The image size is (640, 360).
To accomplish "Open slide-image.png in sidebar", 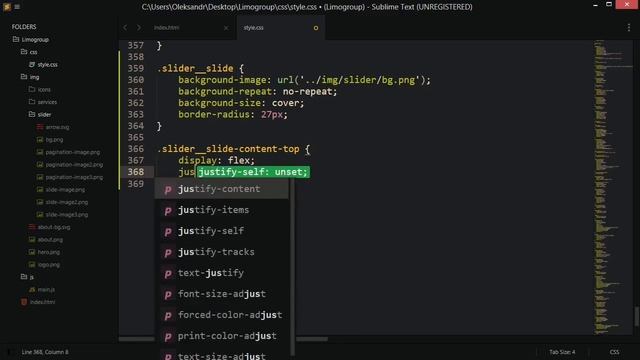I will click(65, 189).
